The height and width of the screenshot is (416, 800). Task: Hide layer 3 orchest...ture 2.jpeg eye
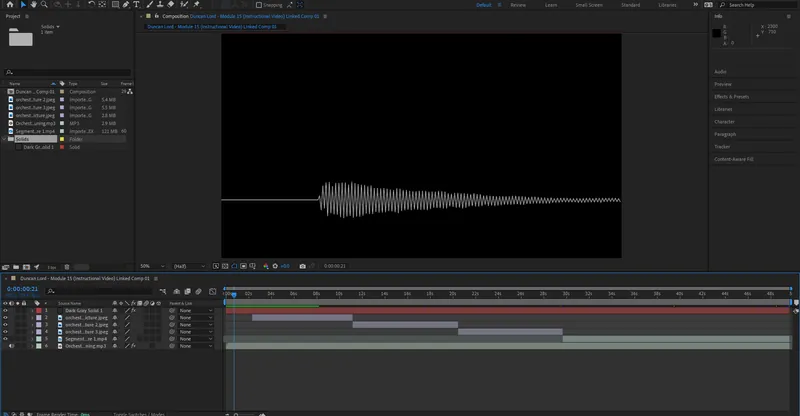(x=5, y=325)
